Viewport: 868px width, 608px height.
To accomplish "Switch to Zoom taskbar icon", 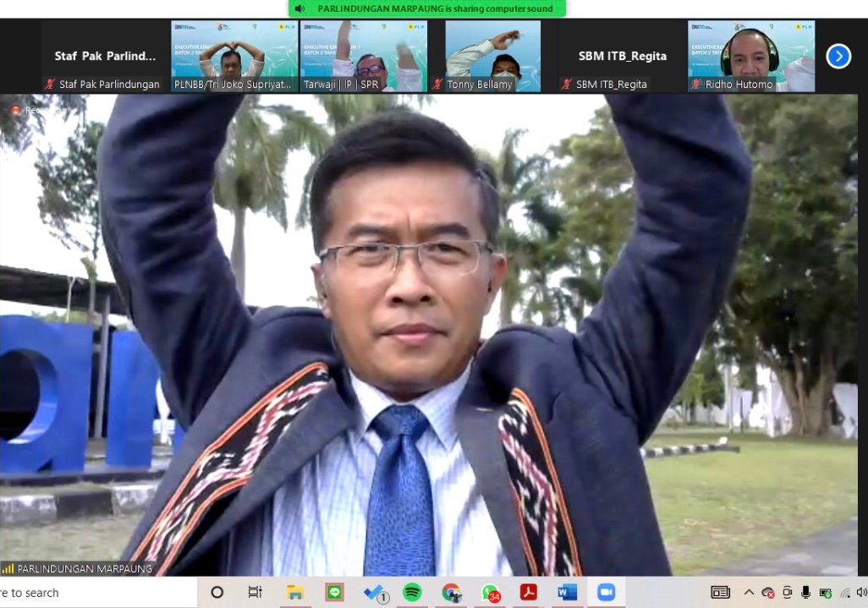I will 606,593.
